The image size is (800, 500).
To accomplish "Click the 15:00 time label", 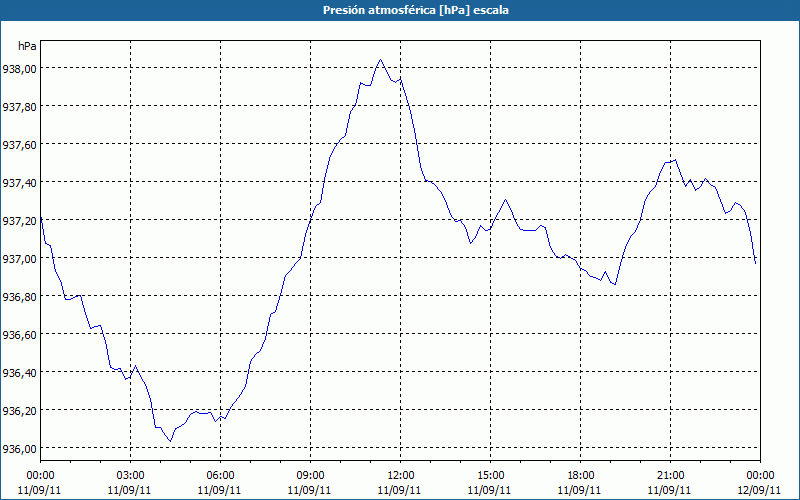I will (490, 476).
